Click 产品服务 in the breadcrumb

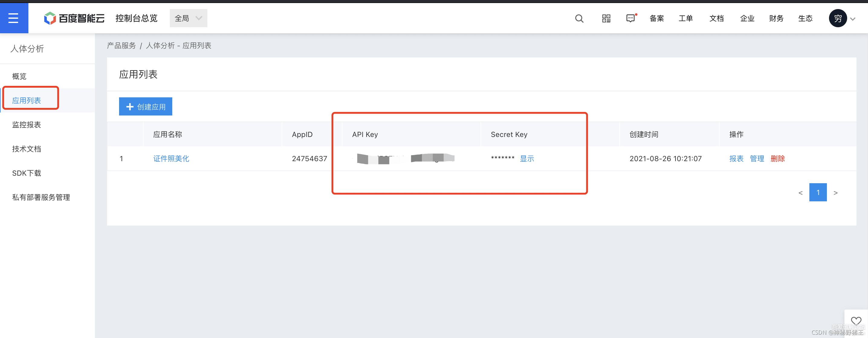[x=121, y=45]
